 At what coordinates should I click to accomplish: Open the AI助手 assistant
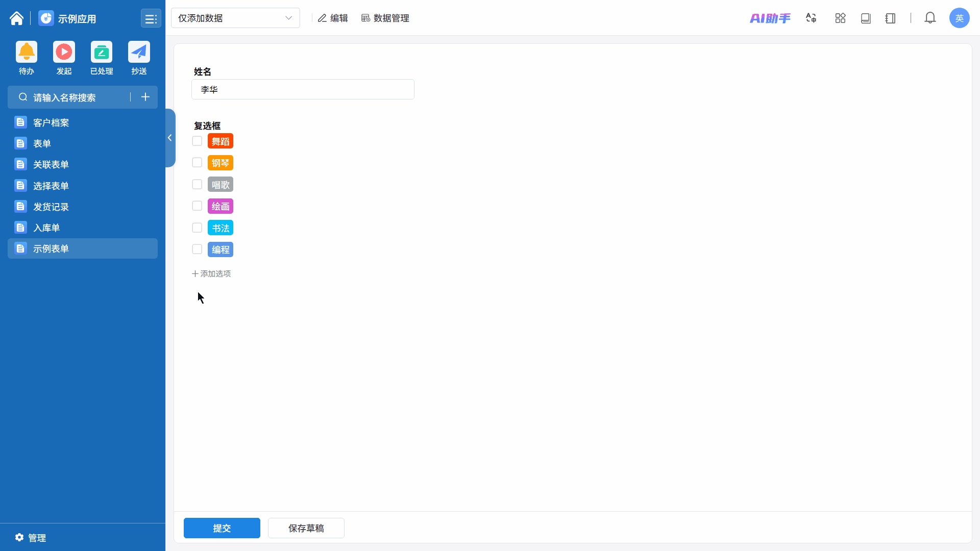(x=770, y=18)
